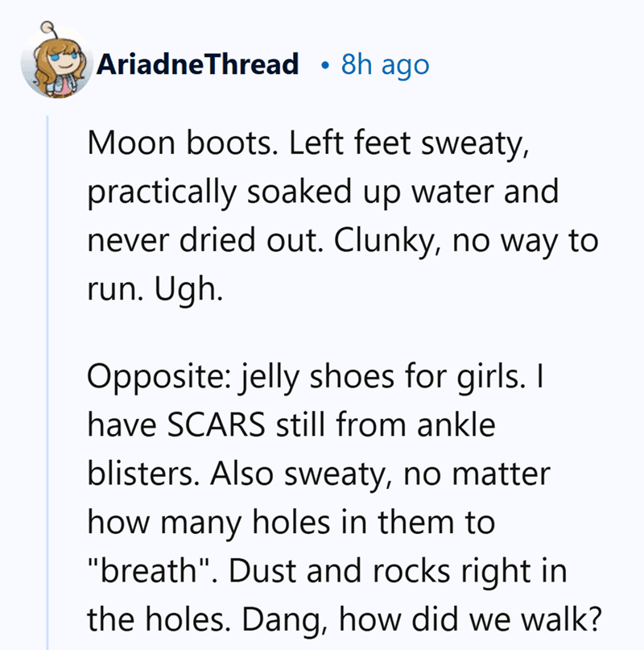Click the phrase "how did we walk?"
644x650 pixels.
[x=470, y=619]
